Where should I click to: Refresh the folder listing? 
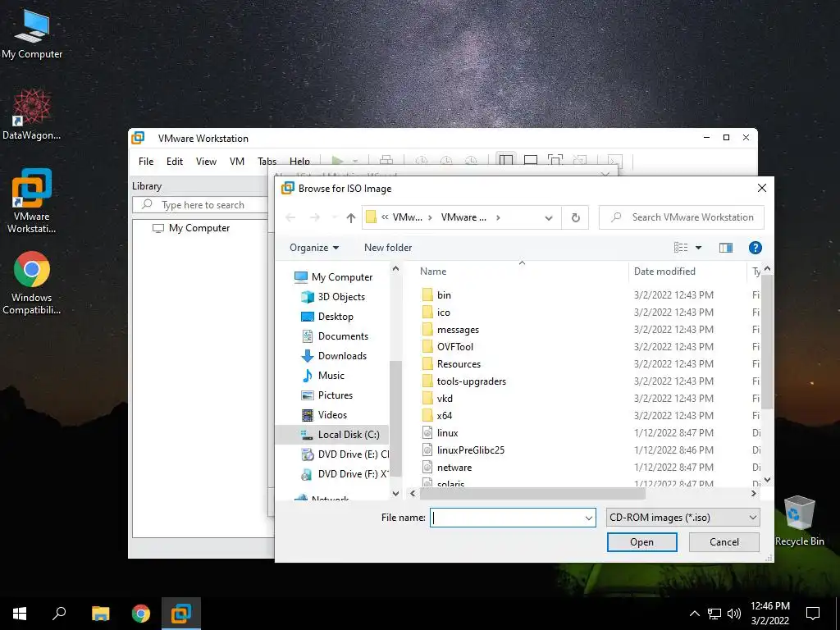pos(575,217)
